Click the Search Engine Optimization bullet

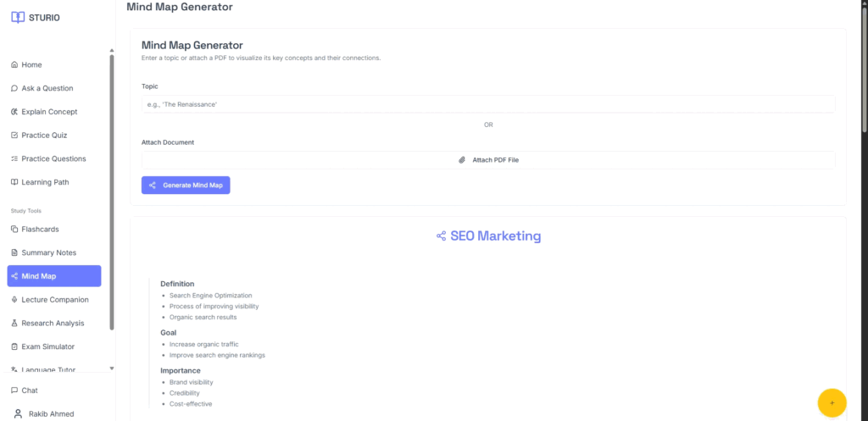click(x=210, y=296)
